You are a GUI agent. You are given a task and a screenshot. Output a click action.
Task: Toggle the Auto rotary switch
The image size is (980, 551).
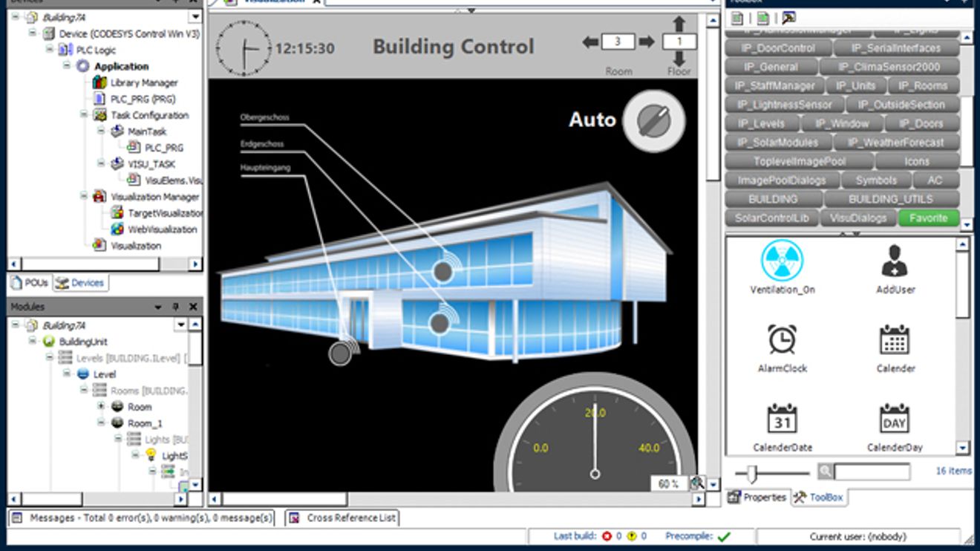point(653,120)
